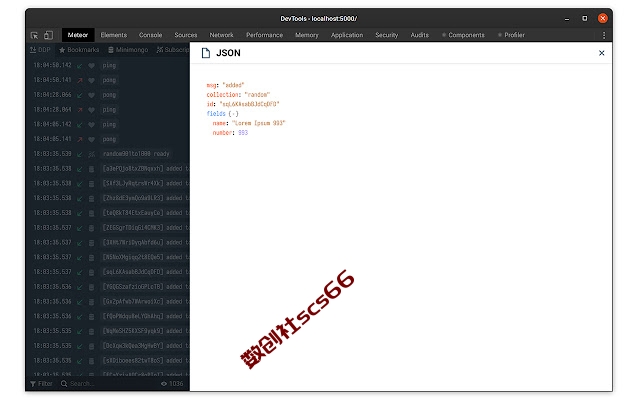Viewport: 640px width, 400px height.
Task: Click the pong label at 18:04:05.141
Action: [x=109, y=139]
